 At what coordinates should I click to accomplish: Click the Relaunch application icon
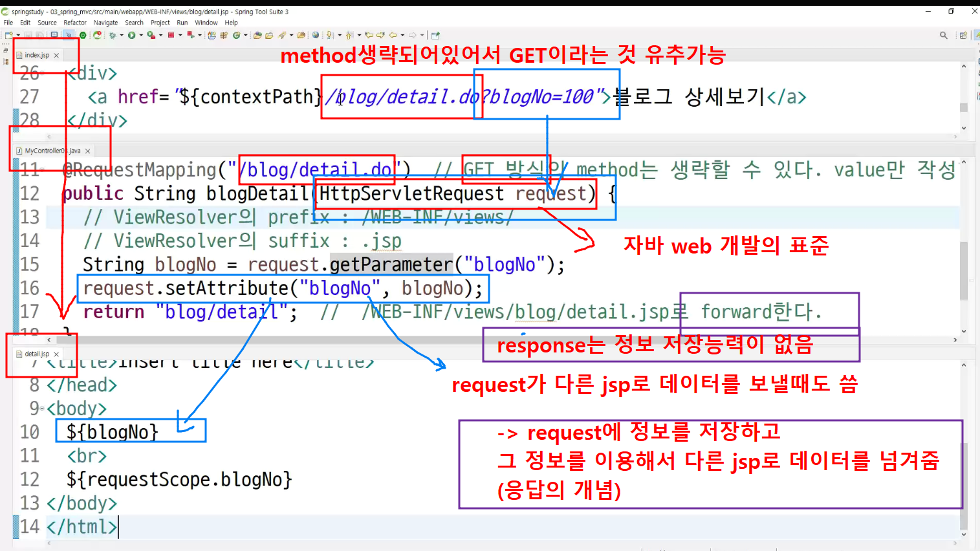(97, 35)
